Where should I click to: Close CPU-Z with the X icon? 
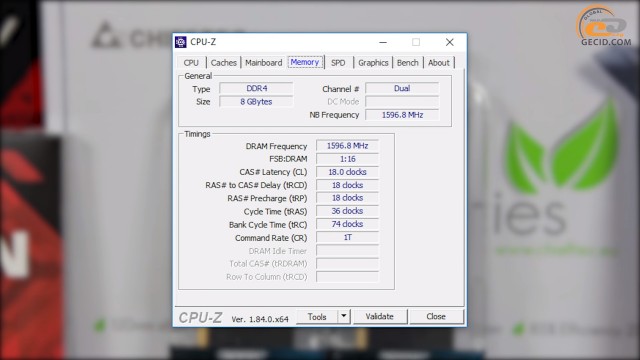pos(449,42)
